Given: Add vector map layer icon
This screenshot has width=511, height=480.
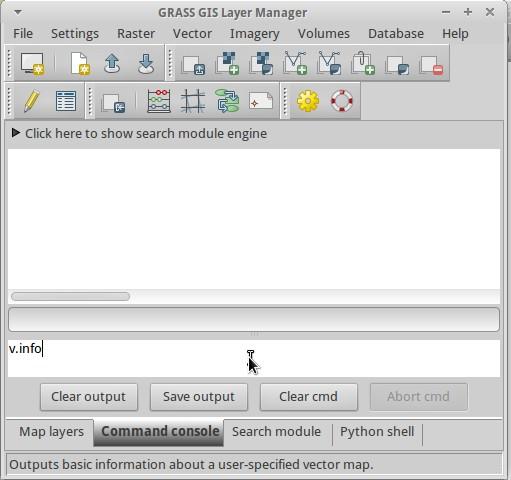Looking at the screenshot, I should tap(295, 63).
